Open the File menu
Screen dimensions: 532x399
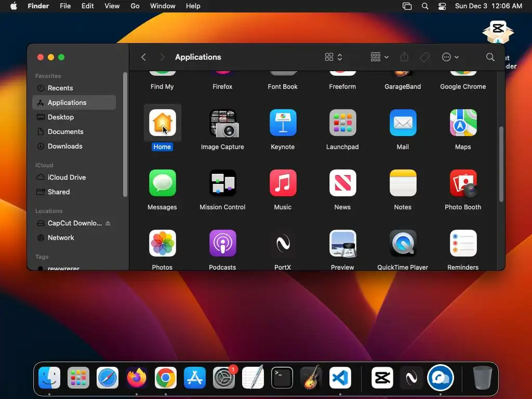(x=65, y=6)
